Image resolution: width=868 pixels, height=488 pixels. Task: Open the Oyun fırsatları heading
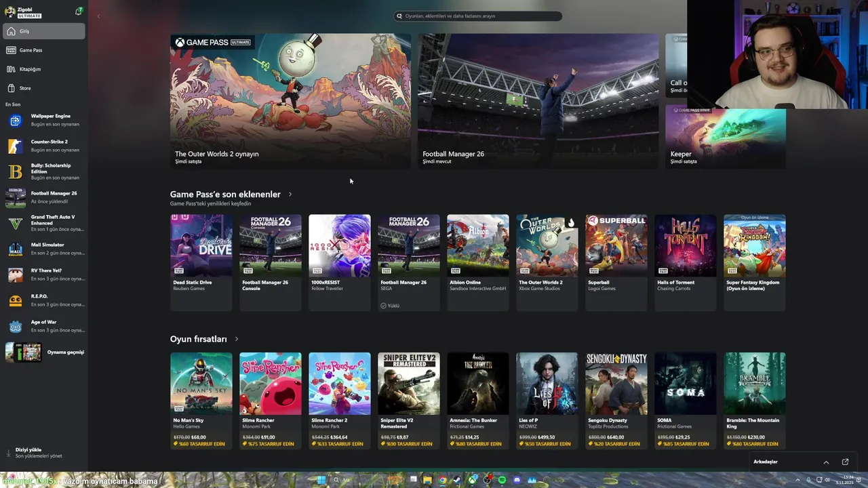click(x=199, y=339)
